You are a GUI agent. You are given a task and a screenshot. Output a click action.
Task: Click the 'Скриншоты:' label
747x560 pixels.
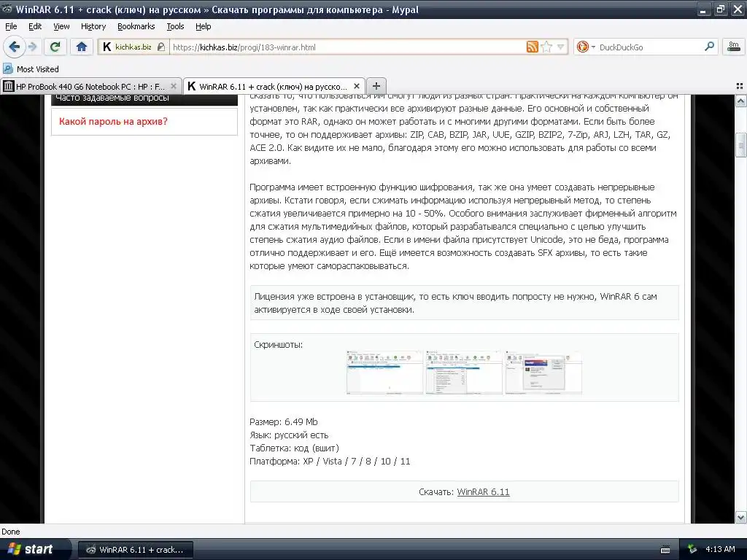(x=278, y=344)
